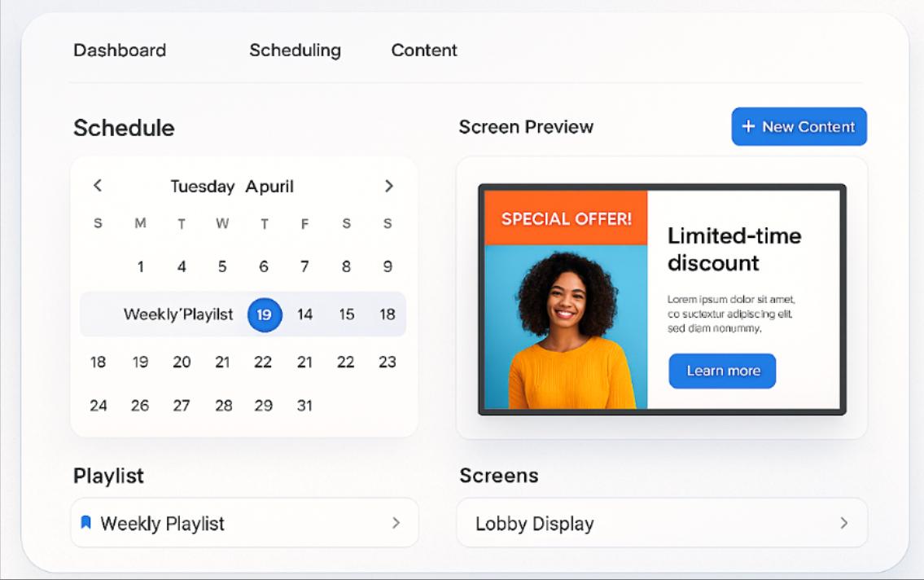Open the Dashboard tab
Image resolution: width=924 pixels, height=580 pixels.
pyautogui.click(x=120, y=51)
